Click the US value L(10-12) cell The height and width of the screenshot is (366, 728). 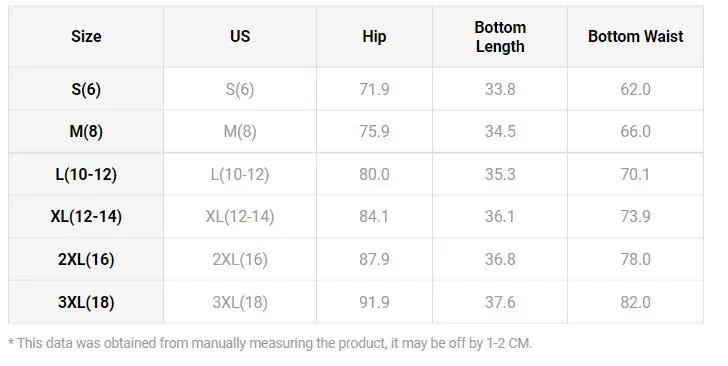click(x=240, y=174)
